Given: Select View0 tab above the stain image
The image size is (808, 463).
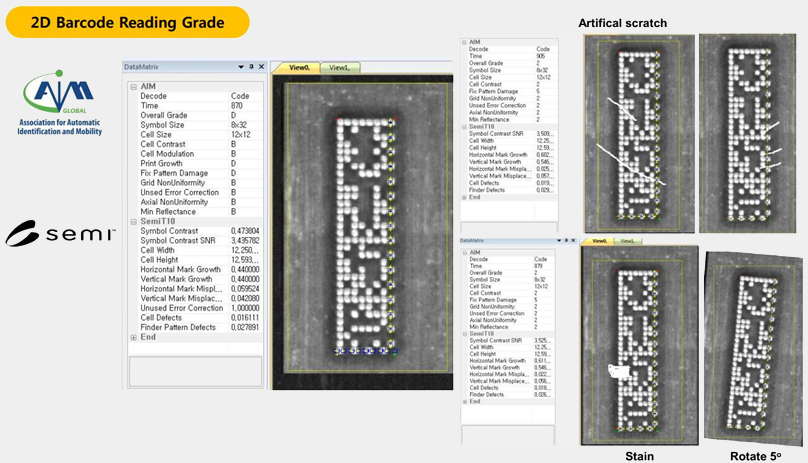Looking at the screenshot, I should [x=600, y=241].
